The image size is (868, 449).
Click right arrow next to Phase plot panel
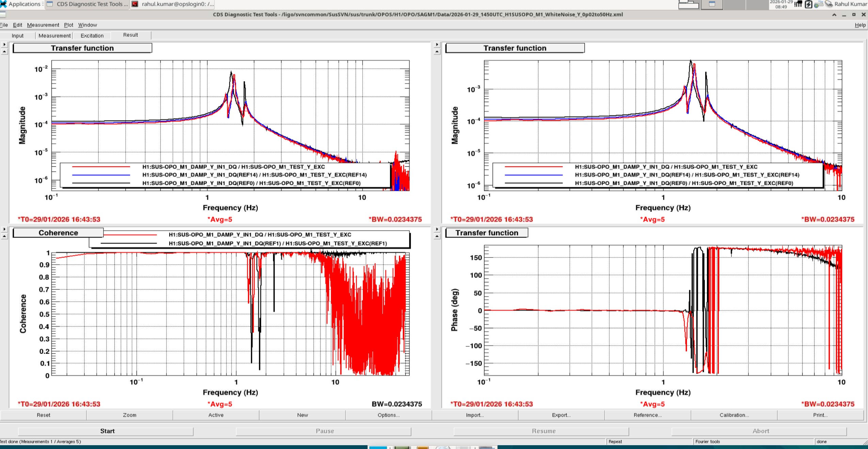[x=437, y=229]
